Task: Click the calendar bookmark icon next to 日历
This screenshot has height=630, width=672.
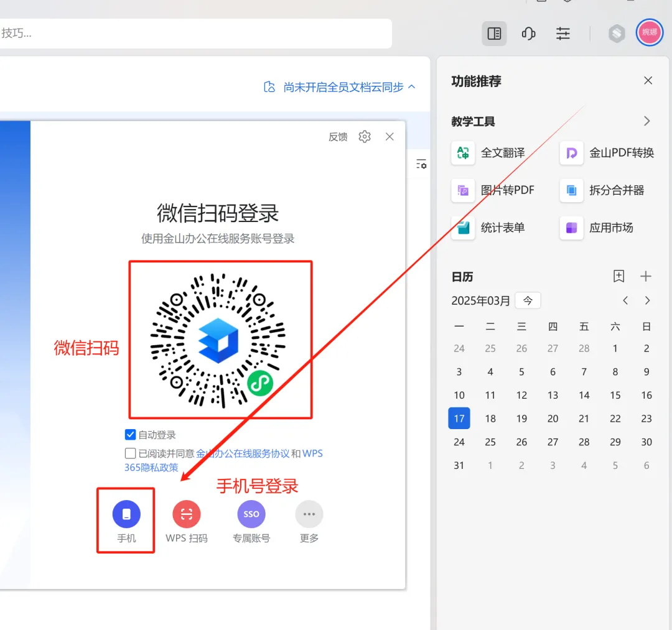Action: click(618, 276)
